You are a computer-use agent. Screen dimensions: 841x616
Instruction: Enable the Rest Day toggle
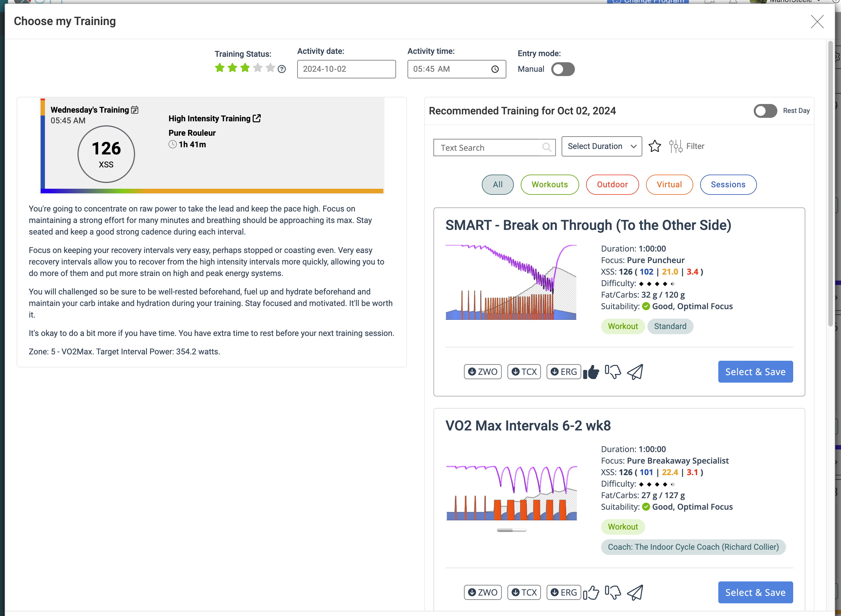click(765, 111)
